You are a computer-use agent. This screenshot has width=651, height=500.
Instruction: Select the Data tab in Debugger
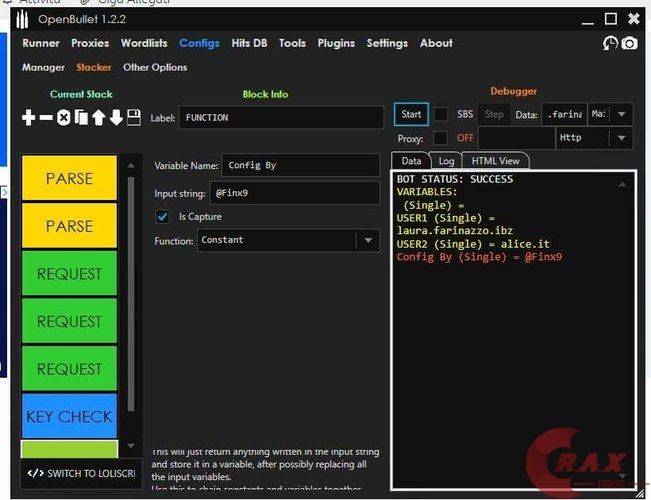point(411,161)
